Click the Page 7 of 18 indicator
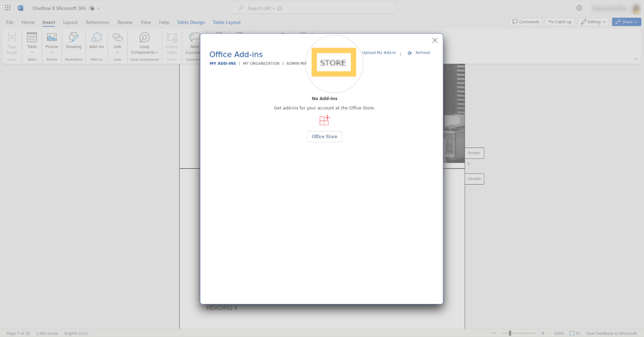This screenshot has width=644, height=337. pos(18,333)
